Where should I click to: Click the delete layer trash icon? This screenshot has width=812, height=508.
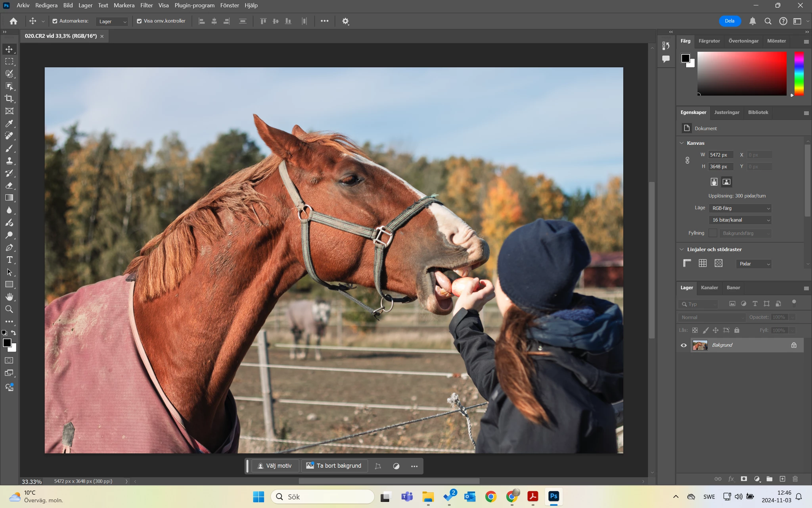coord(795,479)
